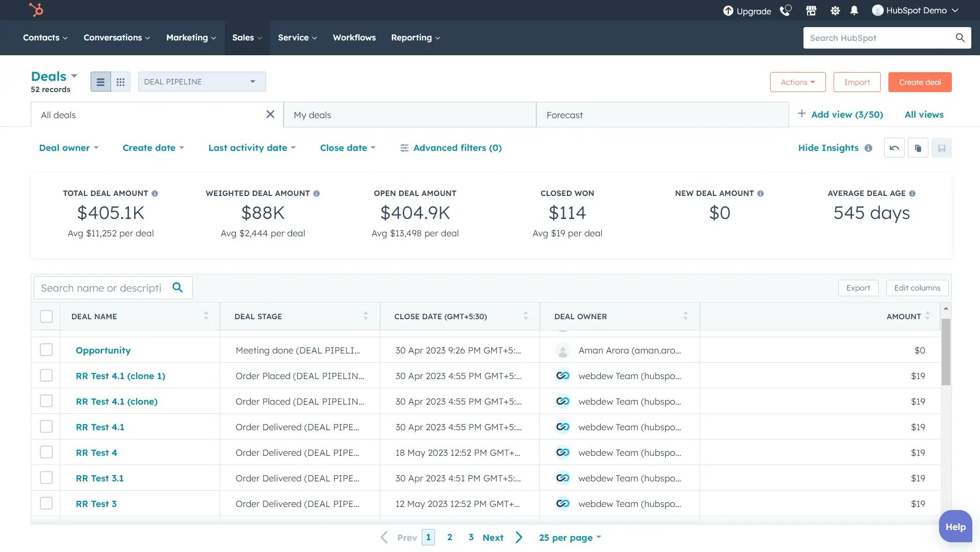
Task: Click the undo arrow near Hide Insights
Action: tap(894, 147)
